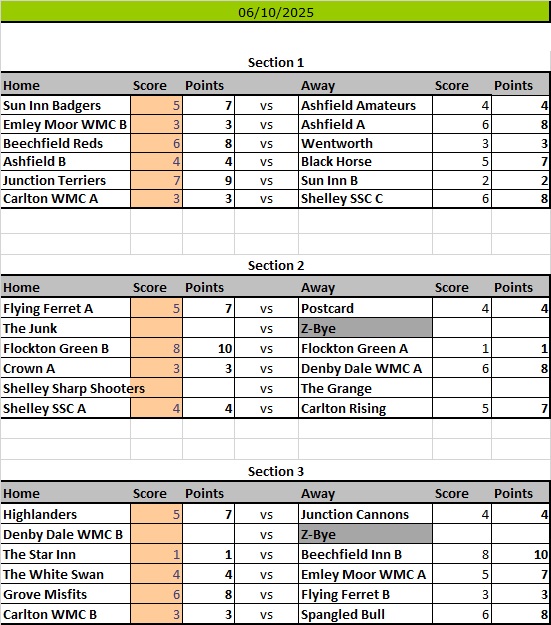
Task: Select Grove Misfits' score cell showing 6
Action: click(x=156, y=594)
